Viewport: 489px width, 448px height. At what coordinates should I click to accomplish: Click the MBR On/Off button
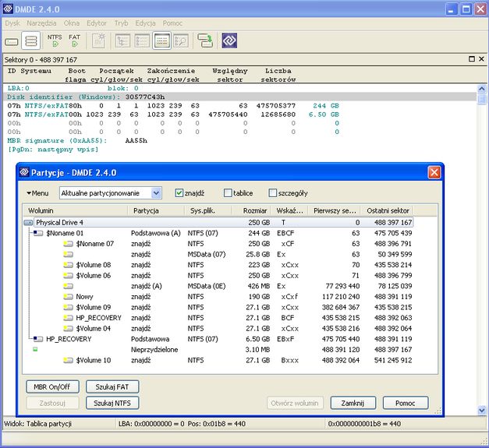(x=52, y=387)
